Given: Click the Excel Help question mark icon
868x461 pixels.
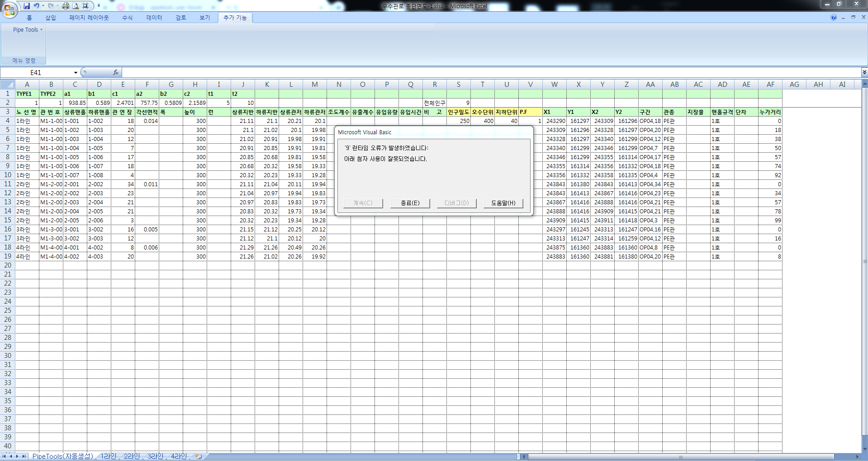Looking at the screenshot, I should point(833,18).
